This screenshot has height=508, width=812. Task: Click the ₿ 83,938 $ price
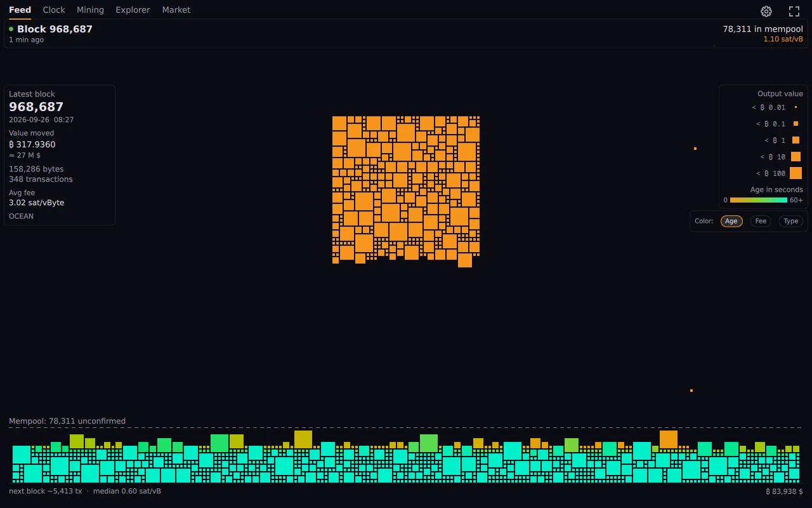coord(784,491)
